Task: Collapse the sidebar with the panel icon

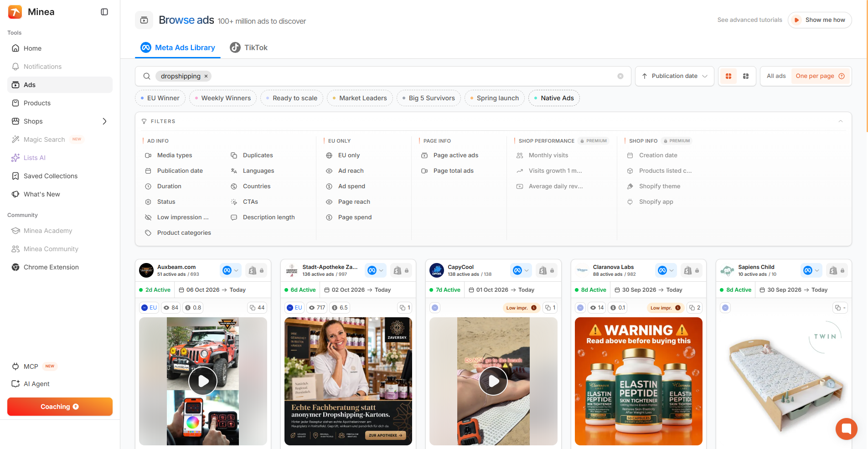Action: (x=104, y=12)
